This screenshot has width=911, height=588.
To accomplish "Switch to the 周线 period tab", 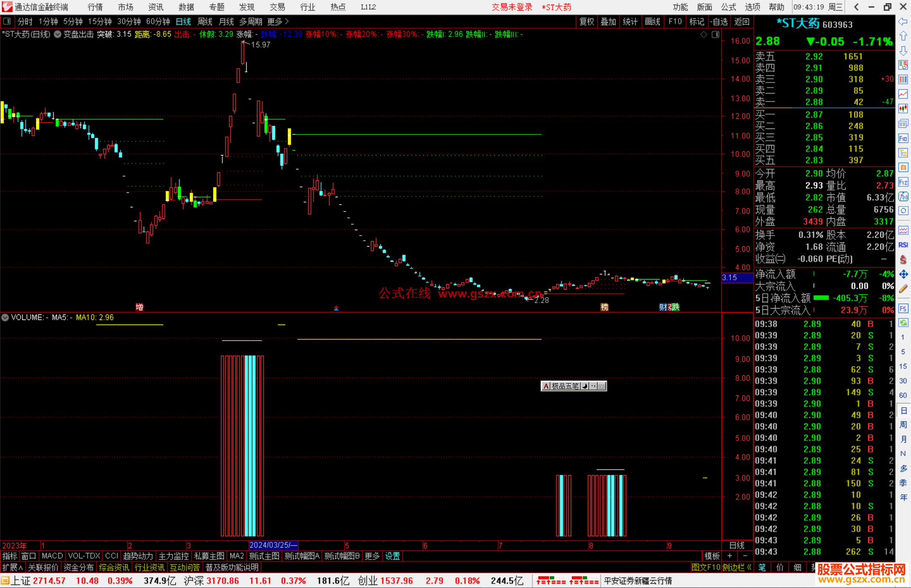I will coord(205,21).
